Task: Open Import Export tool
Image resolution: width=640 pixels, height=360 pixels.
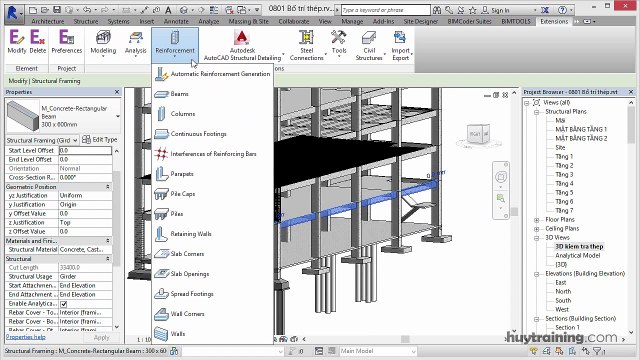Action: (x=400, y=46)
